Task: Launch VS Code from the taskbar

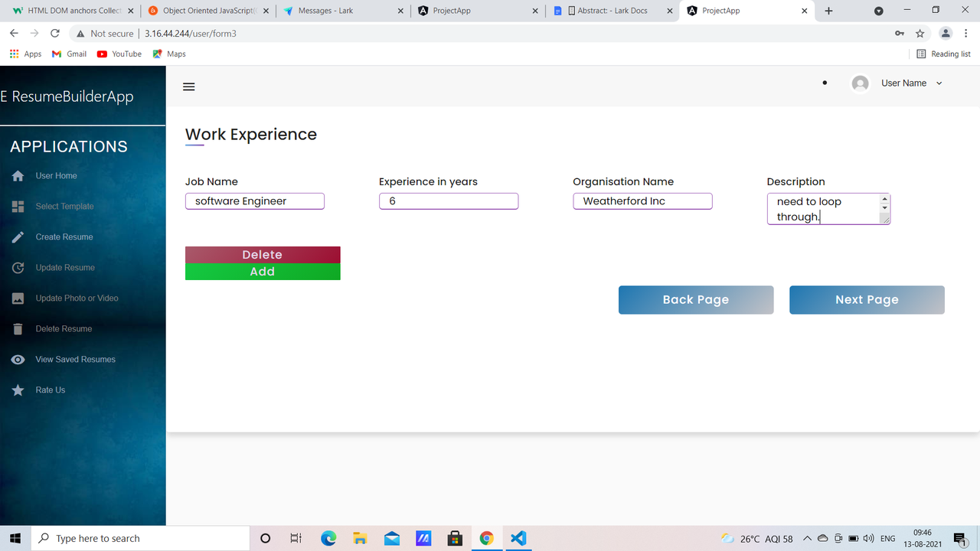Action: [518, 538]
